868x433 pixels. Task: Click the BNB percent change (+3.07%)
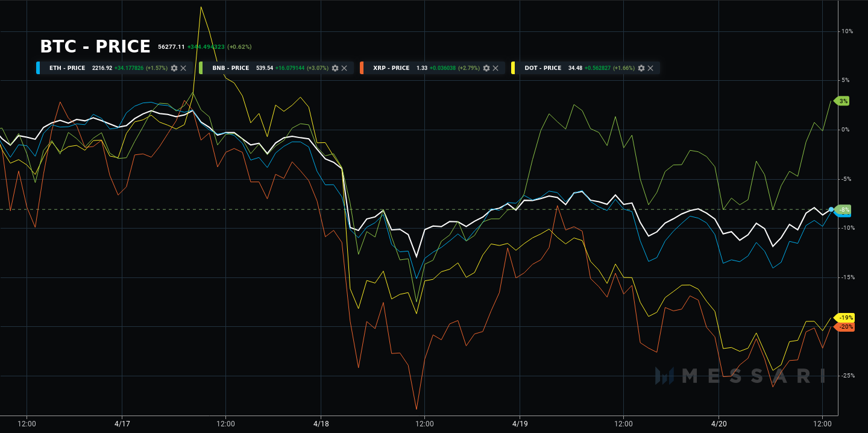pyautogui.click(x=318, y=68)
